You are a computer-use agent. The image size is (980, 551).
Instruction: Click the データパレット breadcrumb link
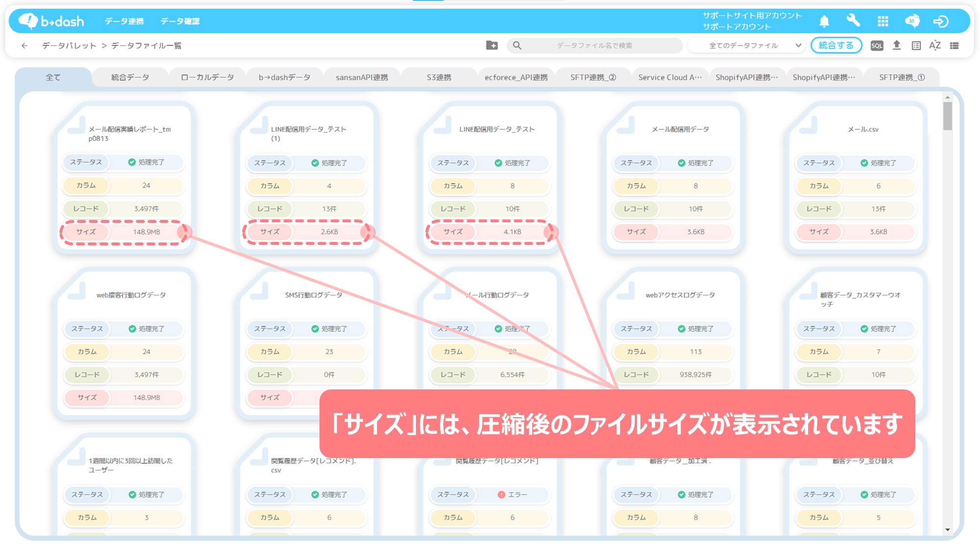(x=69, y=46)
